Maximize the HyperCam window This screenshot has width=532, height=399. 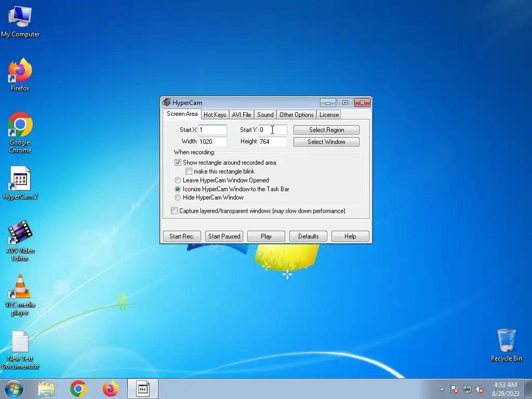[345, 103]
